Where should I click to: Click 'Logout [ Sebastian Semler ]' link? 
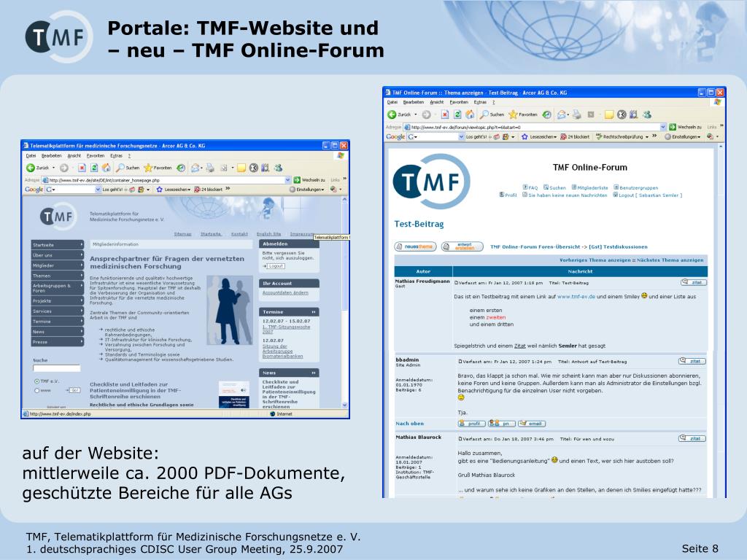tap(648, 195)
